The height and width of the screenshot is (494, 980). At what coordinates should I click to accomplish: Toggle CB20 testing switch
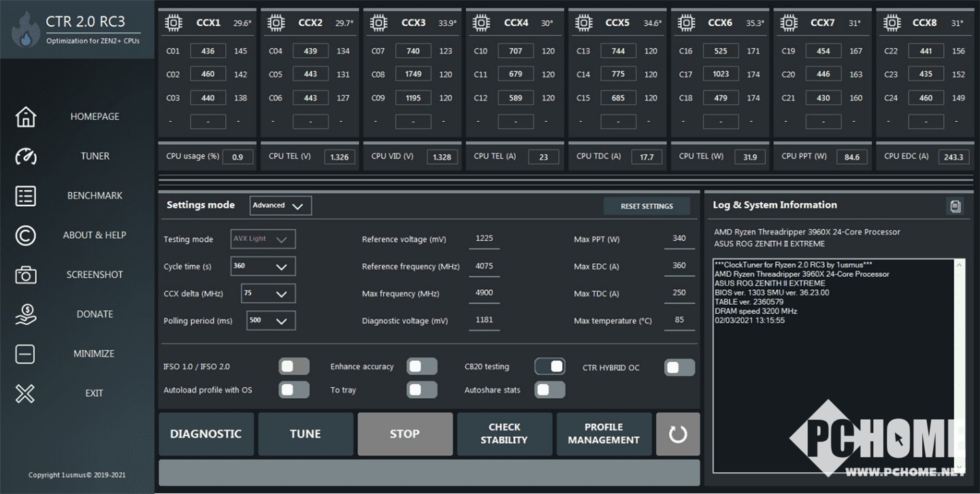(x=550, y=367)
